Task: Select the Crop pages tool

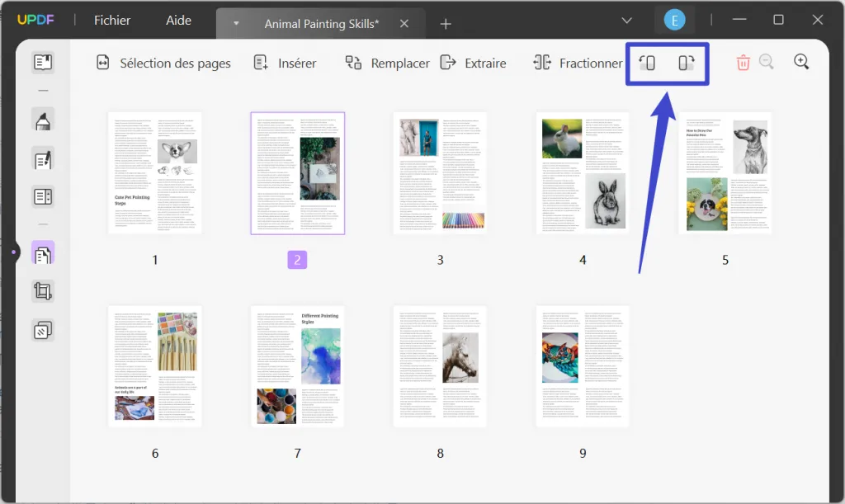Action: pos(42,290)
